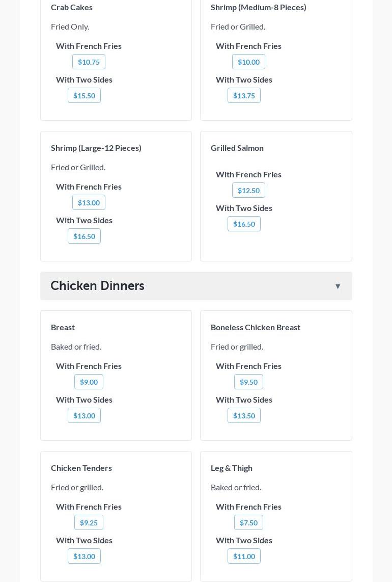Viewport: 392px width, 582px height.
Task: Pick Boneless Chicken Breast two sides $13.50
Action: pyautogui.click(x=244, y=416)
